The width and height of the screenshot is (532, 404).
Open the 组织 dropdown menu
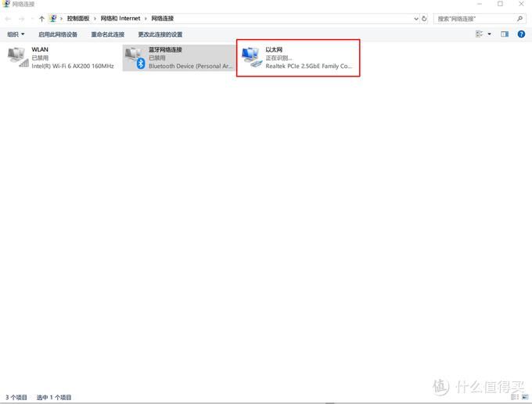[x=16, y=34]
